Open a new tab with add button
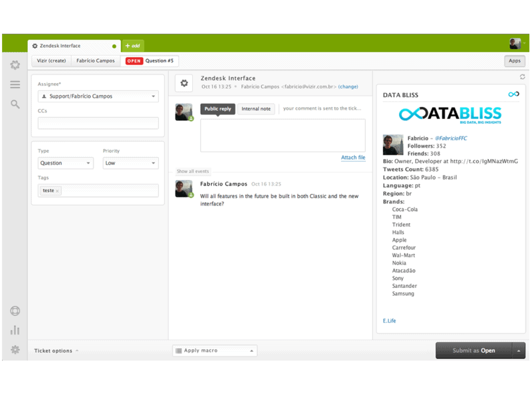 [x=132, y=46]
